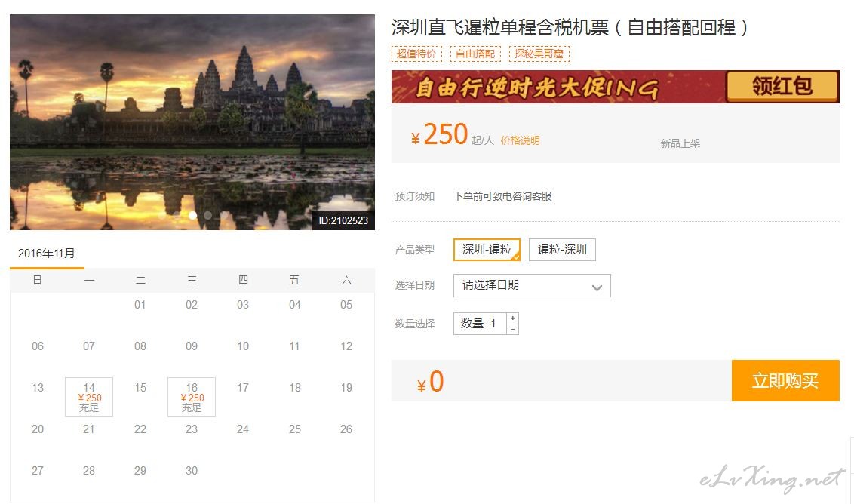Pick November 14 priced ¥250
The width and height of the screenshot is (854, 504).
point(89,397)
